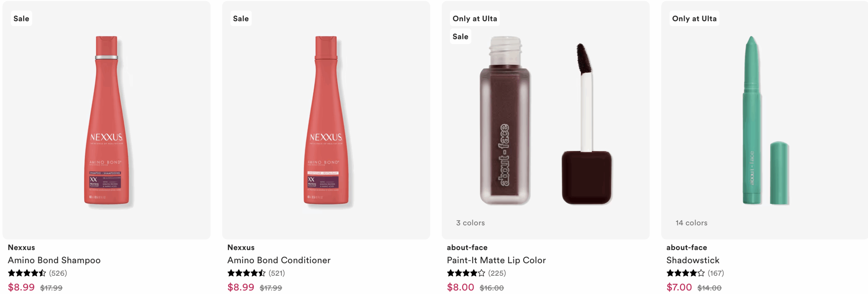Viewport: 868px width, 294px height.
Task: Click the Only at Ulta badge on lip color
Action: point(475,19)
